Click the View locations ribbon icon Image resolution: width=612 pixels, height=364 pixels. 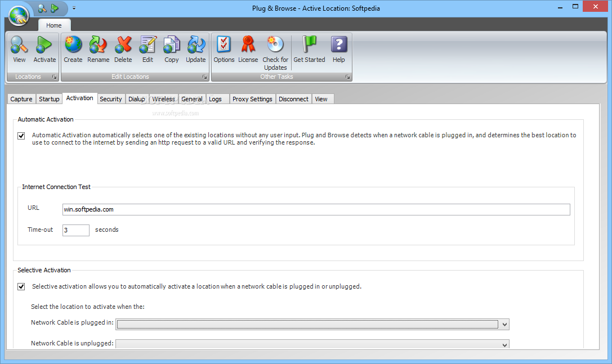(19, 50)
